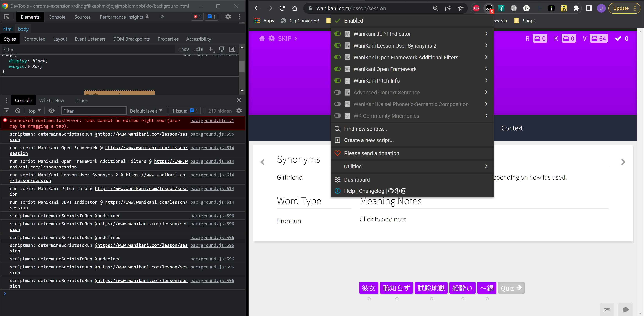Screen dimensions: 644x316
Task: Click the blue issues count badge
Action: pos(211,17)
